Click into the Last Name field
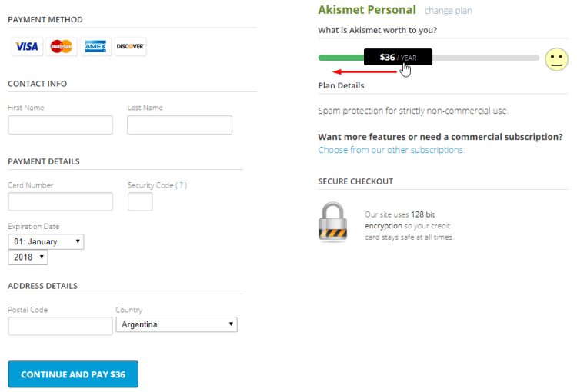 point(179,125)
